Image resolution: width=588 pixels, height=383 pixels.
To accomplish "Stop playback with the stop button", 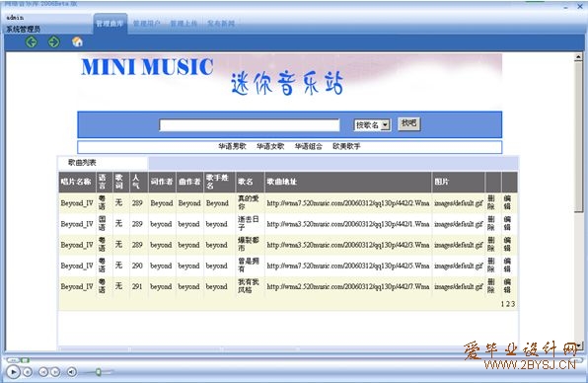I will [28, 372].
